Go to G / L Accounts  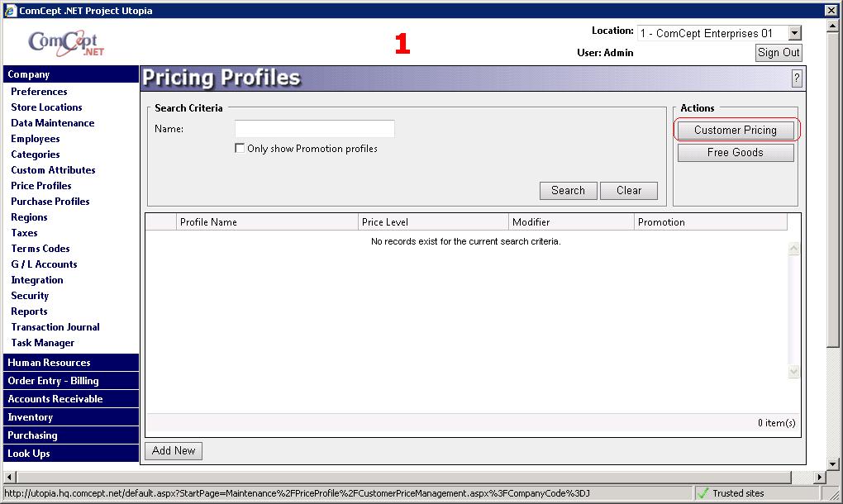coord(44,264)
